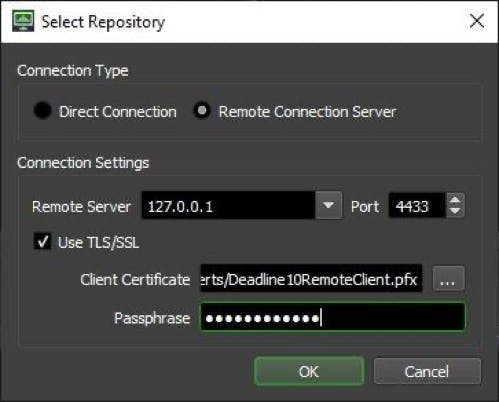This screenshot has width=499, height=402.
Task: Select the Direct Connection radio button
Action: pos(42,110)
